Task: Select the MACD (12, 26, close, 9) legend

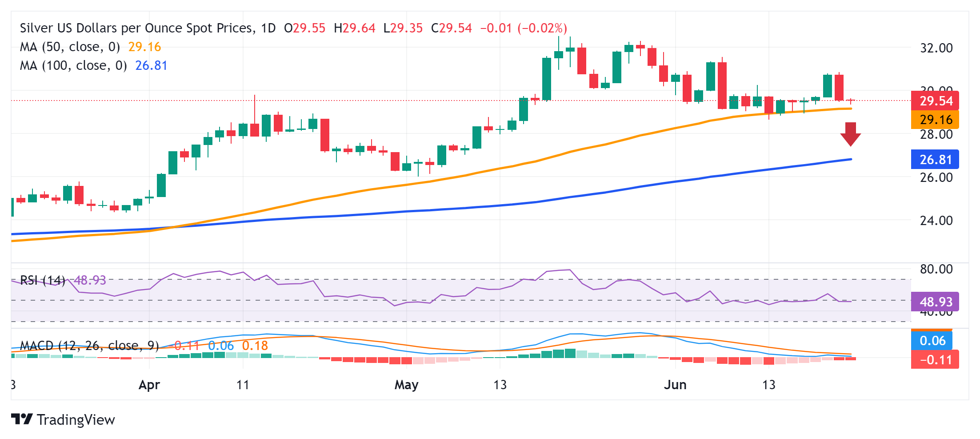Action: point(89,346)
